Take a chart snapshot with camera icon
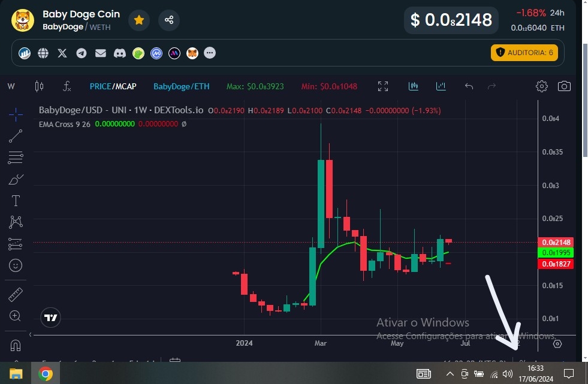The width and height of the screenshot is (588, 384). [564, 86]
